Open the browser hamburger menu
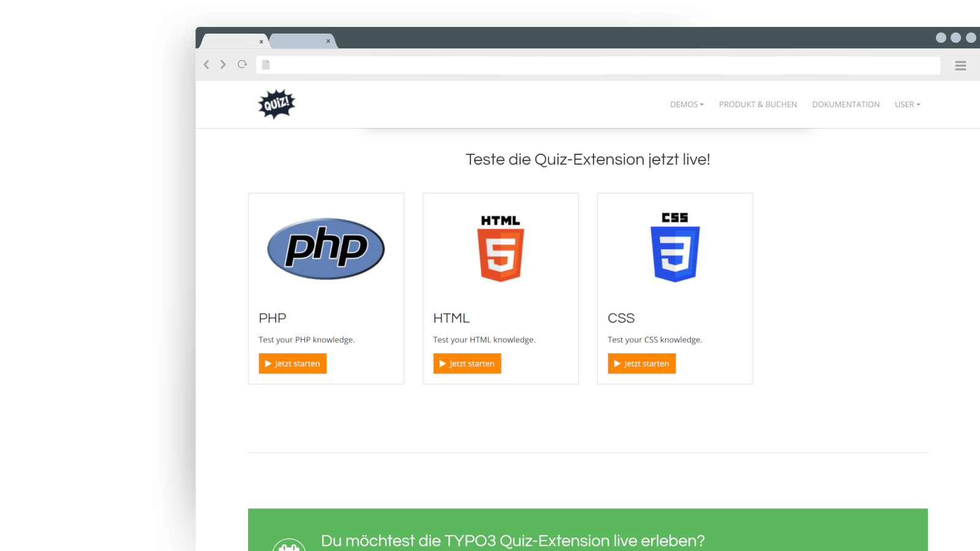 coord(960,66)
